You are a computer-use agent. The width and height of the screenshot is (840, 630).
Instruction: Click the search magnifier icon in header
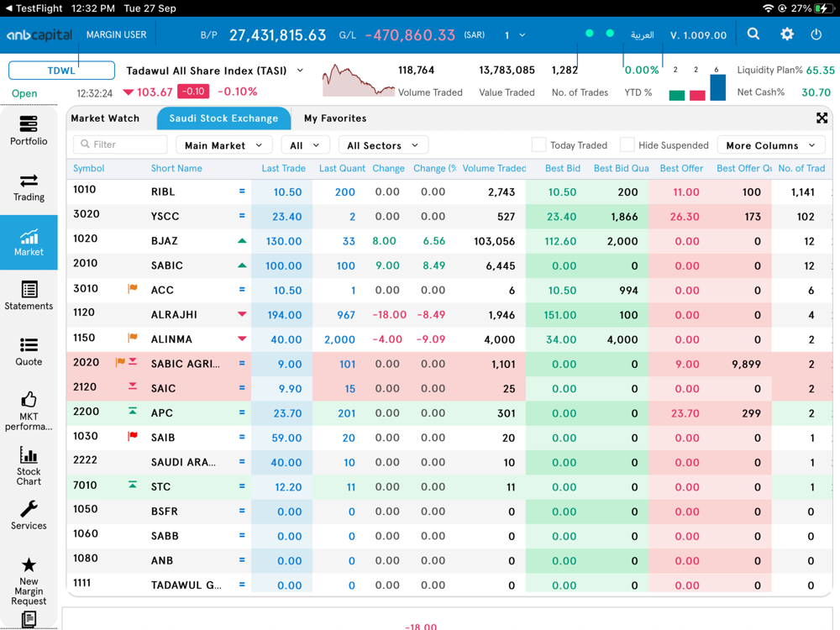pyautogui.click(x=753, y=34)
